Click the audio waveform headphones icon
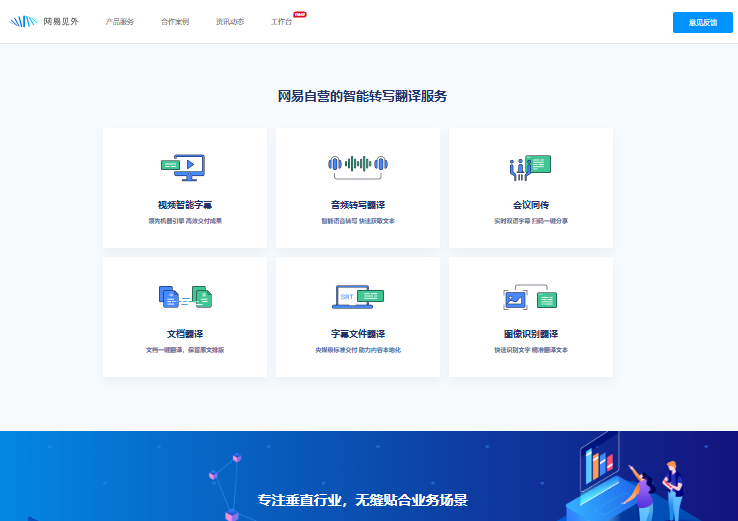The width and height of the screenshot is (738, 521). (x=358, y=167)
